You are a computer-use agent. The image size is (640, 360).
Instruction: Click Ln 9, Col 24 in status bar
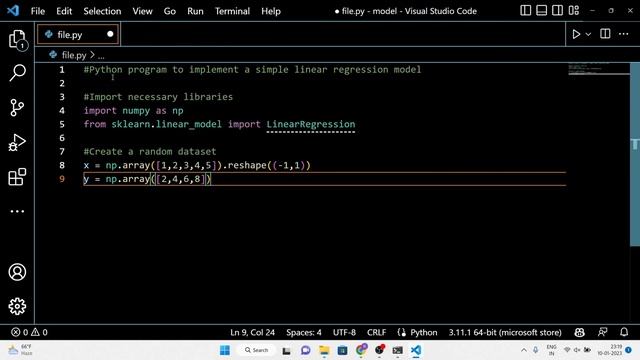(x=252, y=332)
